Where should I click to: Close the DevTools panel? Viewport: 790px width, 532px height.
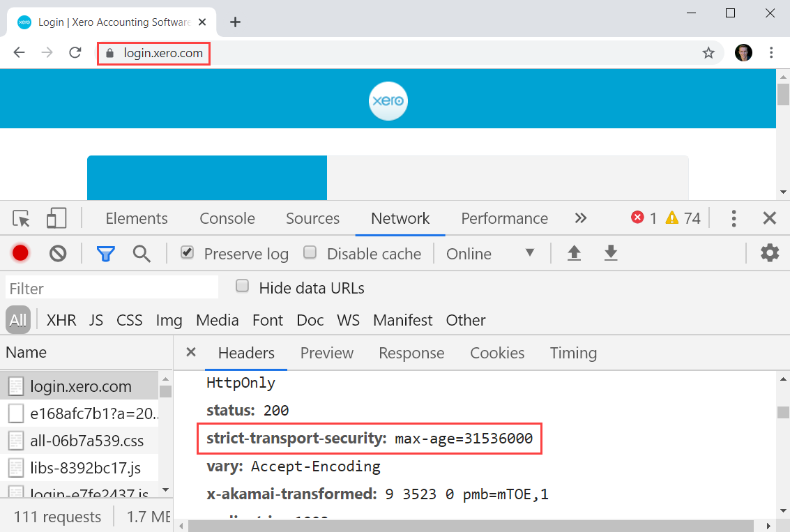769,218
